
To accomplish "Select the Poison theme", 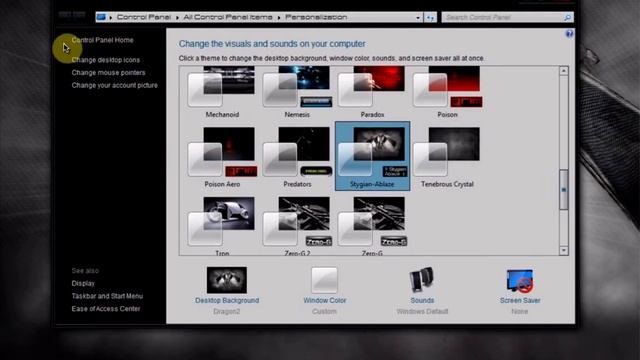I will point(447,92).
